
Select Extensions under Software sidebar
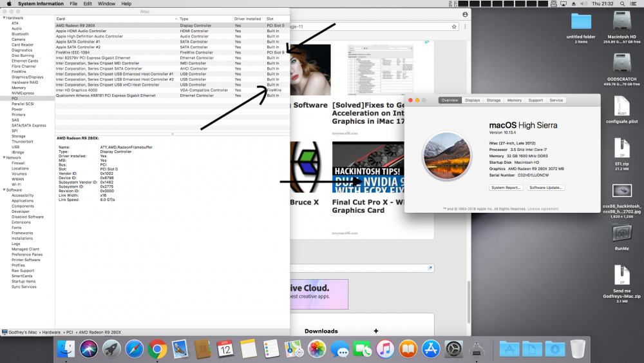[x=21, y=222]
